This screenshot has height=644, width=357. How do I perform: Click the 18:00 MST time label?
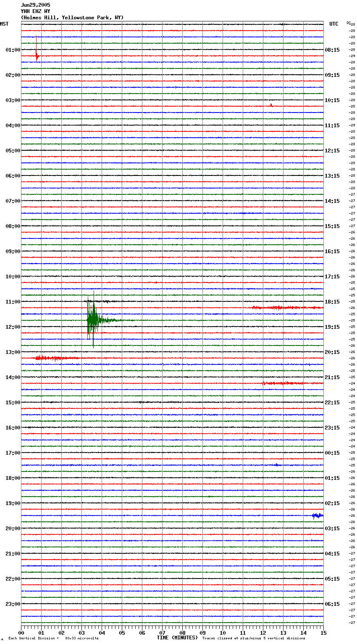pos(13,478)
